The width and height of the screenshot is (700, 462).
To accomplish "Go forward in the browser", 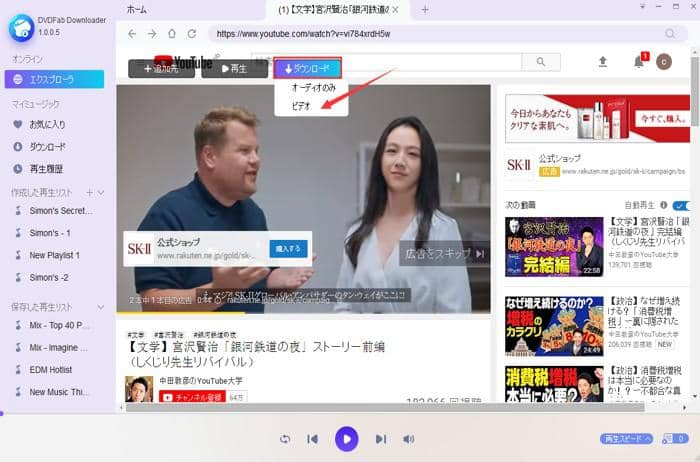I will click(x=152, y=34).
